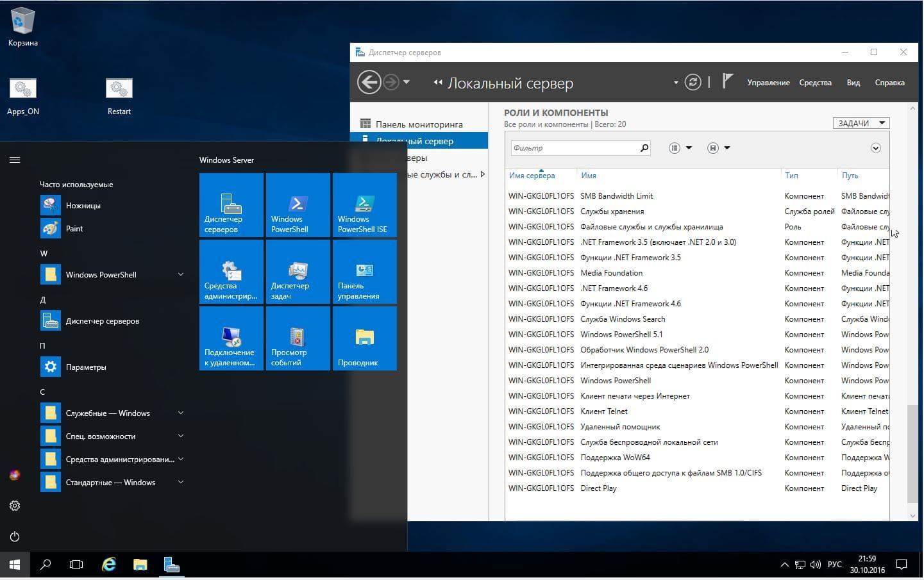Screen dimensions: 924x580
Task: Select the Direct Play row
Action: tap(697, 488)
